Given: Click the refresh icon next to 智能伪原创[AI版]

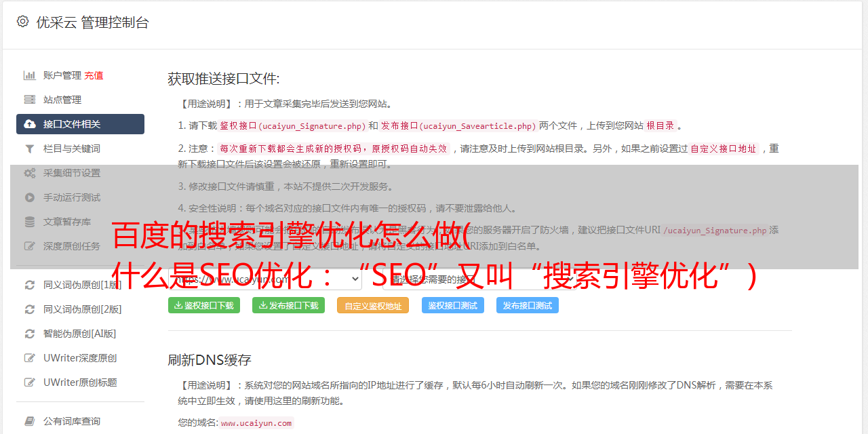Looking at the screenshot, I should click(x=30, y=334).
